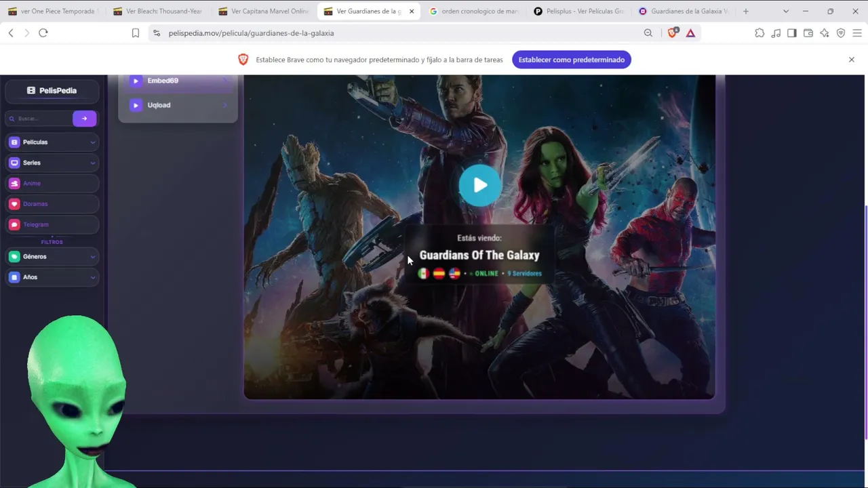This screenshot has height=488, width=868.
Task: Switch to the Ver Bleach: Thousand-Year tab
Action: pyautogui.click(x=157, y=12)
